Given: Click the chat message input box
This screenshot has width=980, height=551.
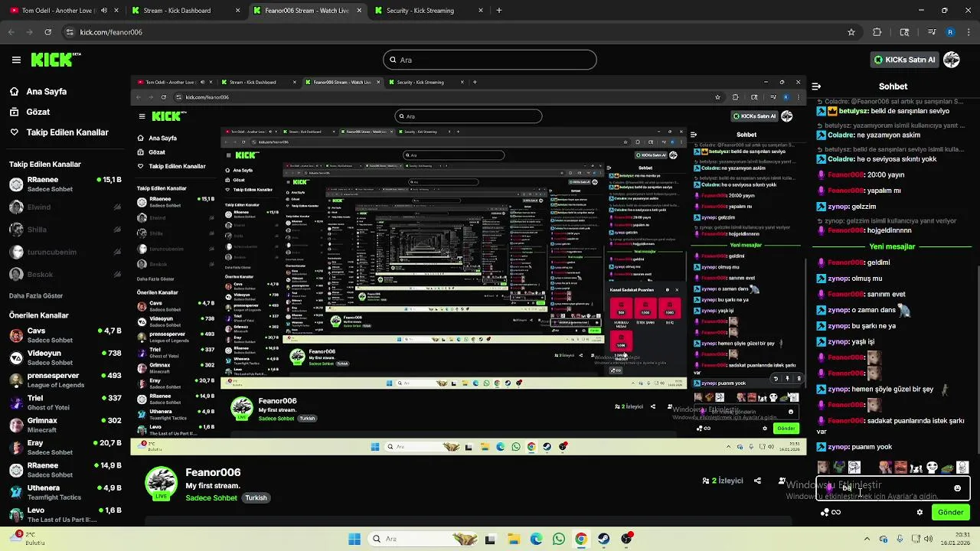Looking at the screenshot, I should [893, 487].
